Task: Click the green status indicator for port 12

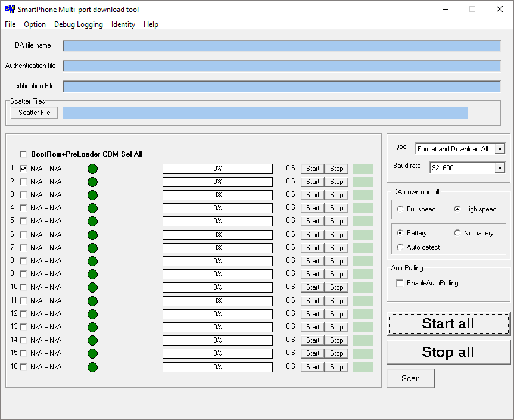Action: (x=92, y=314)
